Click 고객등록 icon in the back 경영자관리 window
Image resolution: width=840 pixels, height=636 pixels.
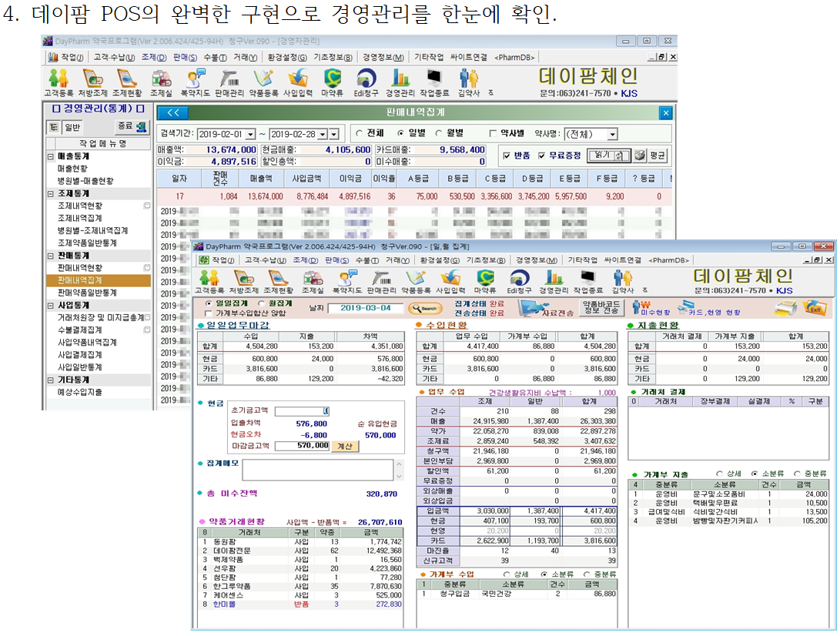point(59,83)
